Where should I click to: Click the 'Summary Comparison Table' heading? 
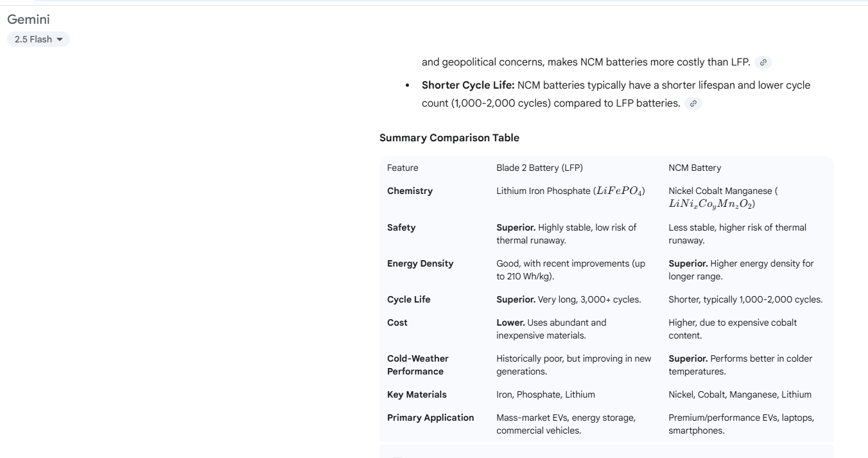449,137
